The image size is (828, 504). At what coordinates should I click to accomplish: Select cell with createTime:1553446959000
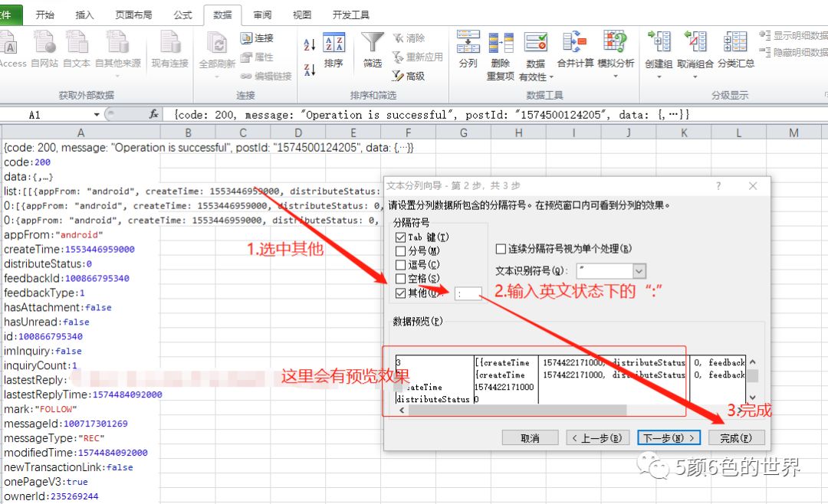pyautogui.click(x=80, y=249)
